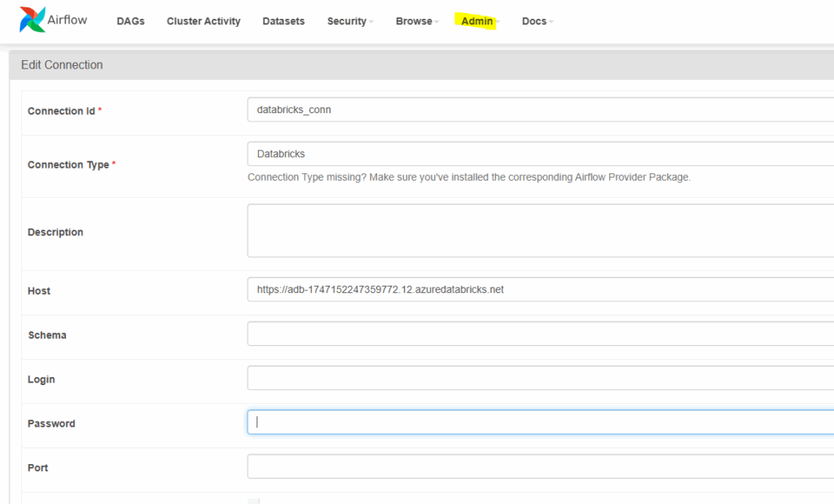Click the Airflow pinwheel logo
This screenshot has width=834, height=504.
click(x=33, y=20)
